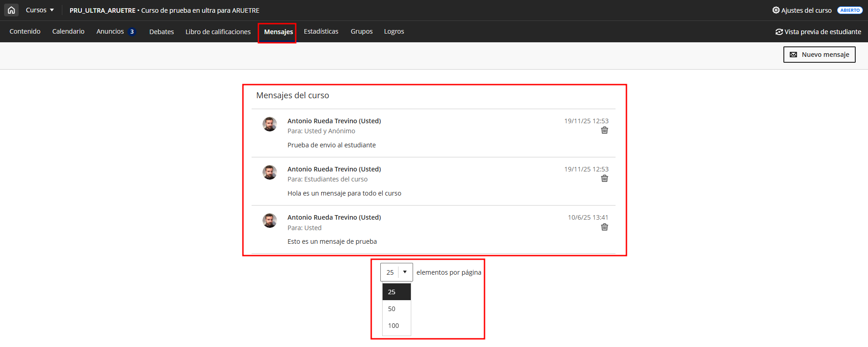
Task: Choose 100 elements per page option
Action: pos(394,326)
